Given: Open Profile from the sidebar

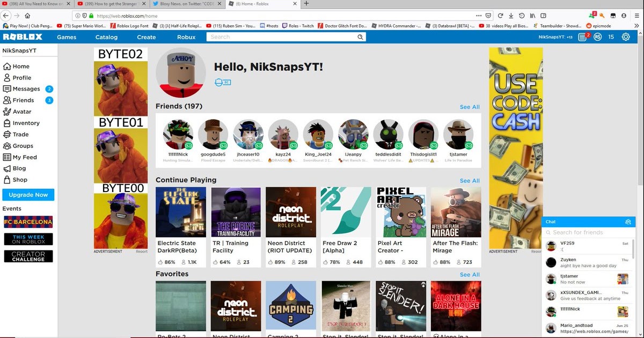Looking at the screenshot, I should (17, 78).
